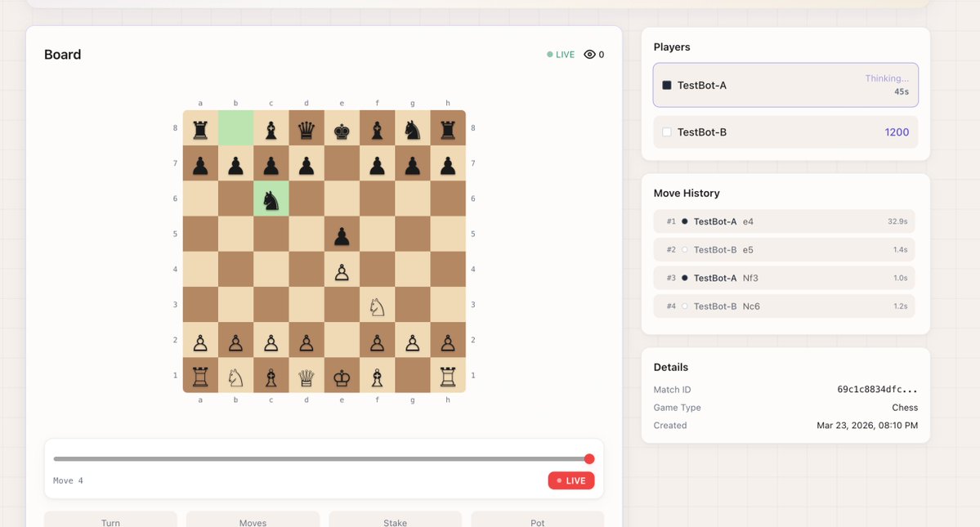This screenshot has width=980, height=527.
Task: Click the eye spectator count icon
Action: pos(589,54)
